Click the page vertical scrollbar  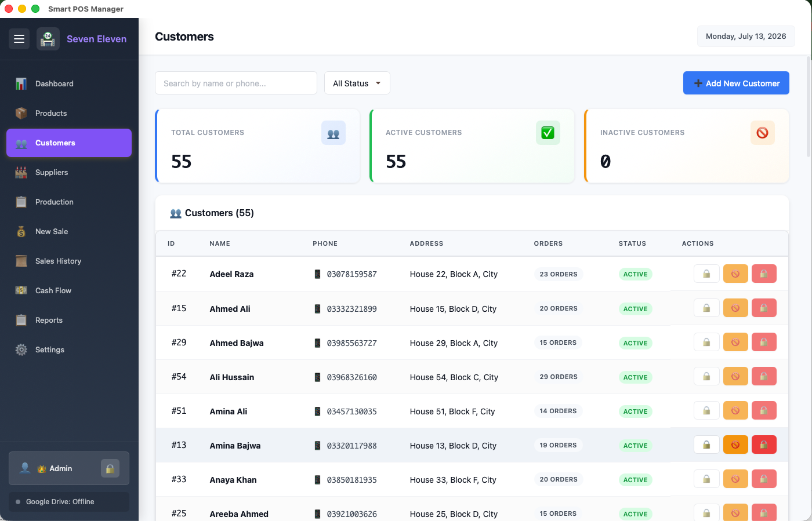click(809, 107)
